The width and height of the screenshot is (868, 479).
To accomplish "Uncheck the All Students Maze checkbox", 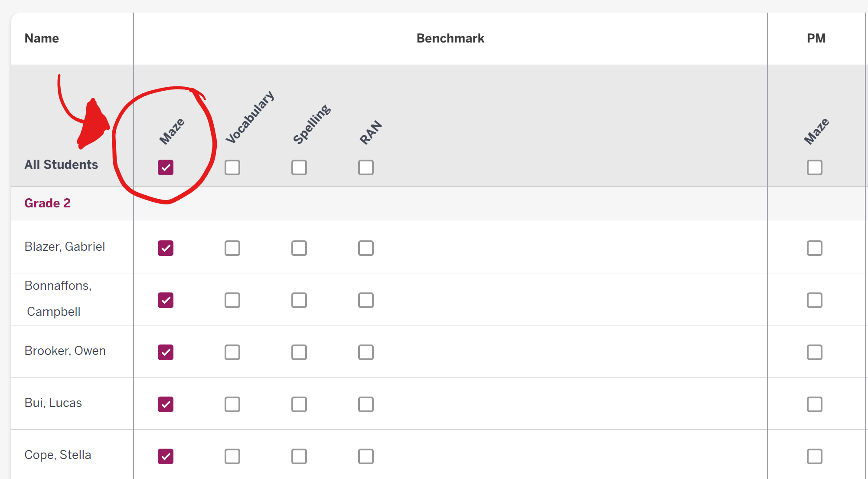I will coord(165,167).
